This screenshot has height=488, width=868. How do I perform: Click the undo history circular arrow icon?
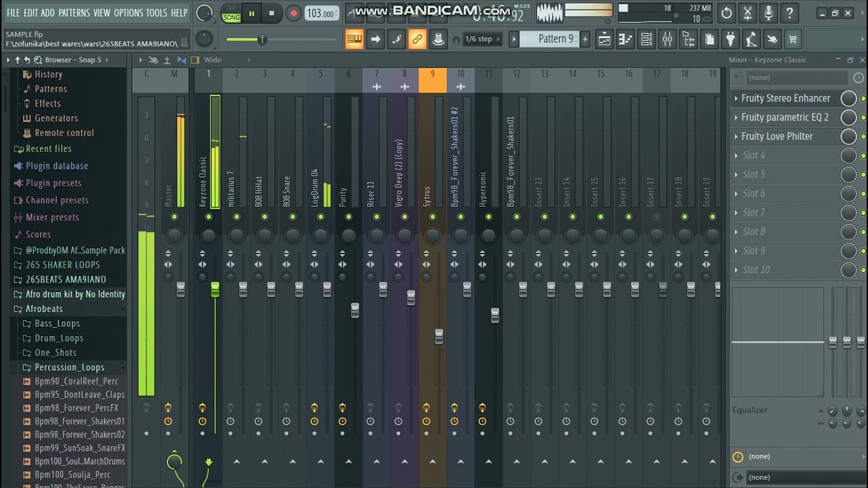(727, 13)
